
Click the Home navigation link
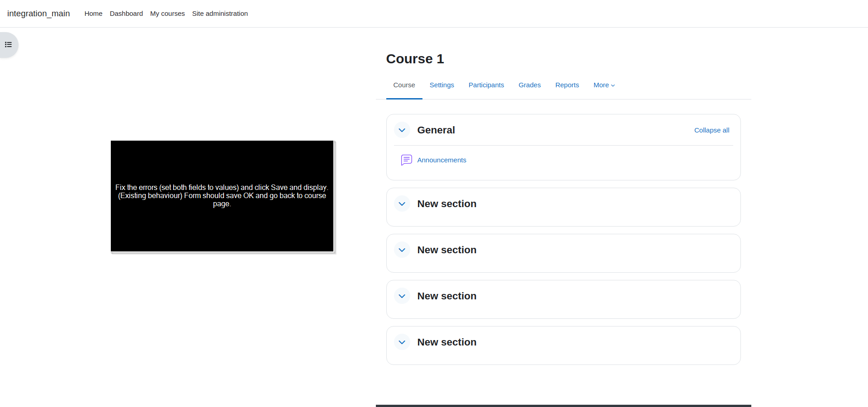click(93, 14)
